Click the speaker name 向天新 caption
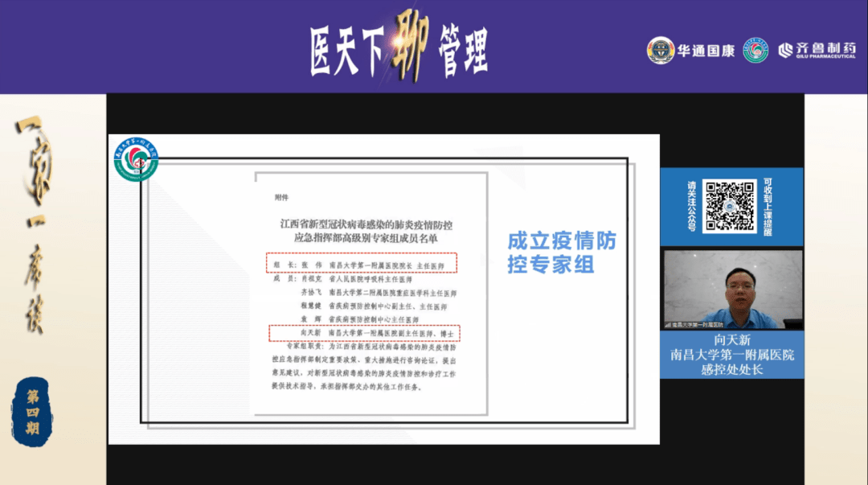 pyautogui.click(x=732, y=339)
